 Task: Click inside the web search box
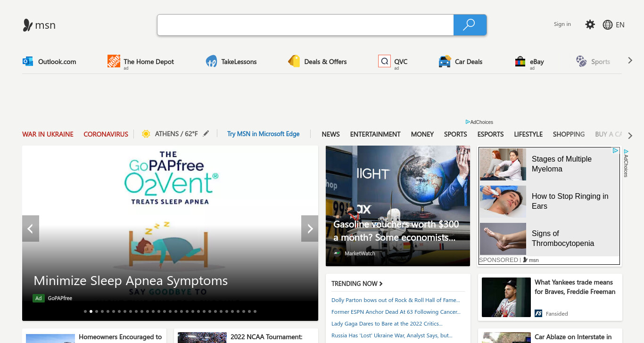pyautogui.click(x=305, y=25)
